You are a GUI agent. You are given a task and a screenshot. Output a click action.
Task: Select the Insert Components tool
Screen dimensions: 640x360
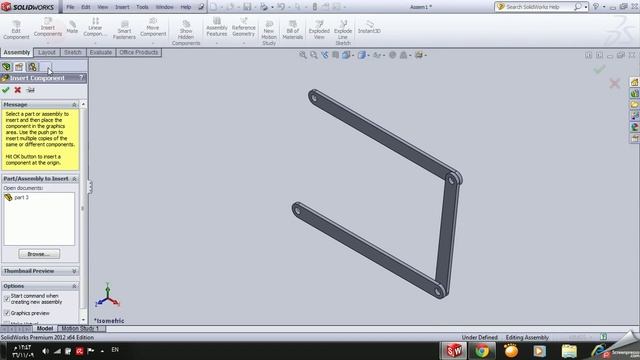pos(48,27)
